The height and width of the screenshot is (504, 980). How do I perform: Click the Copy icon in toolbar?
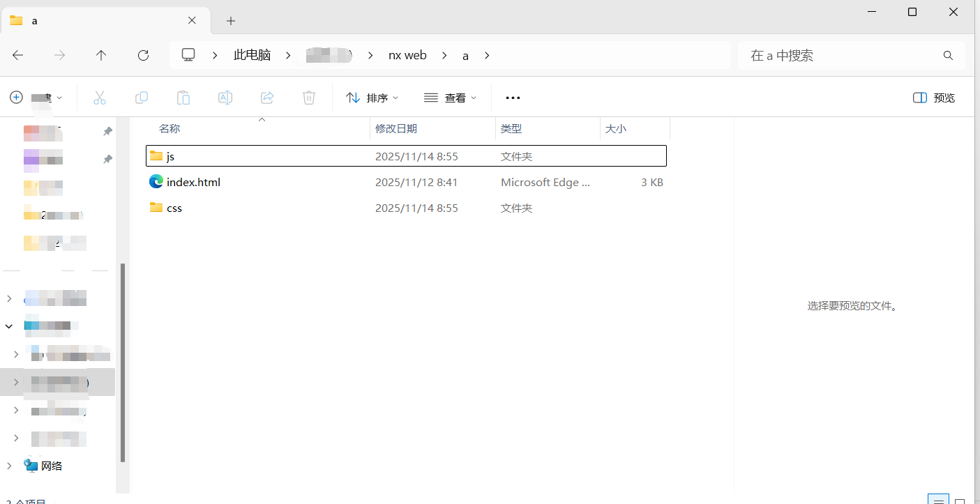[142, 98]
